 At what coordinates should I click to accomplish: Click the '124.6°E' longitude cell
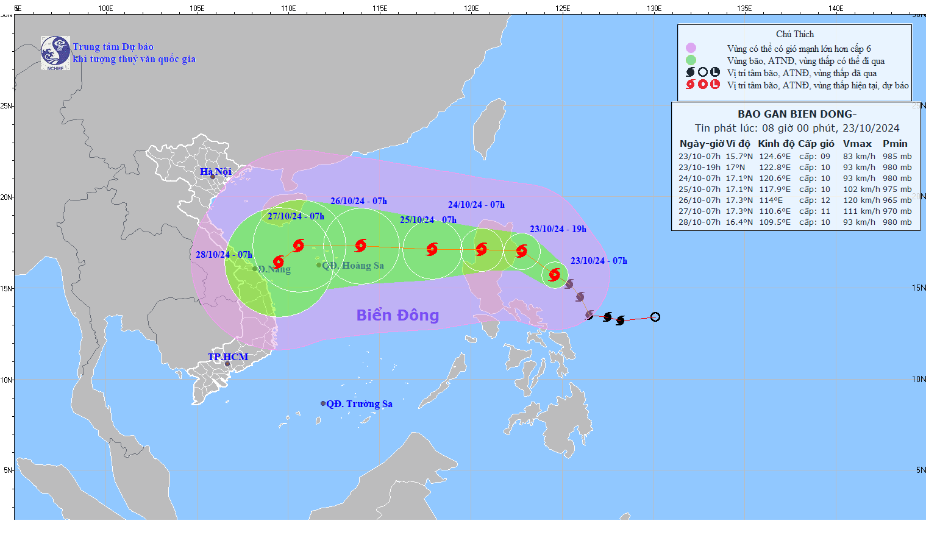(775, 157)
